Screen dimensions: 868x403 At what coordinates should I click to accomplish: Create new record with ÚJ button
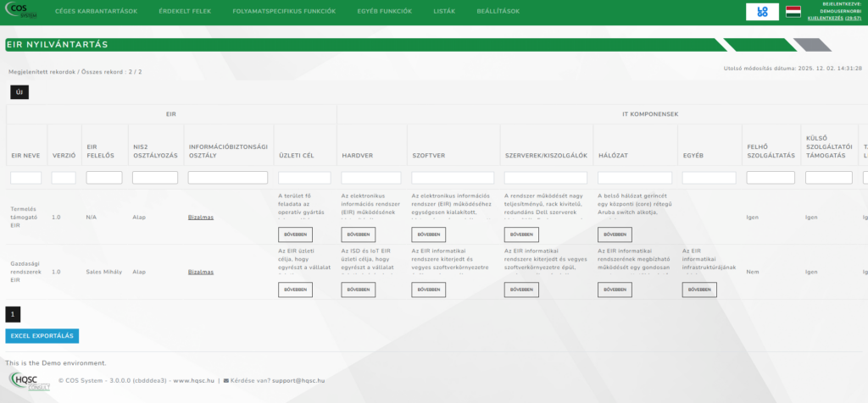(x=19, y=92)
